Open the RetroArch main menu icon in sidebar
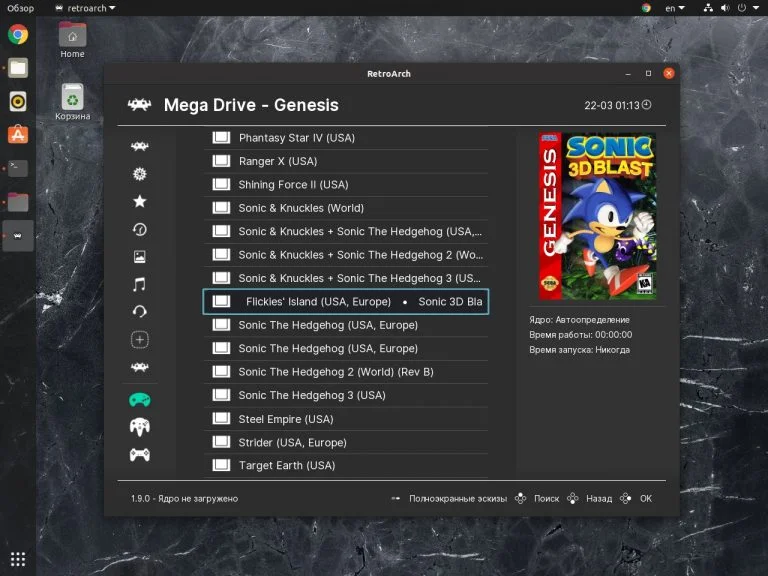 [x=140, y=146]
